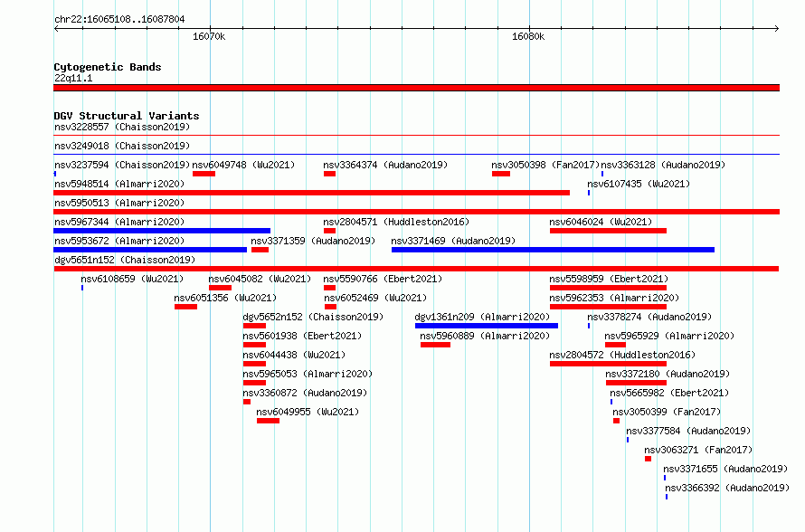Click nsv3050399 (Fan2017) label
This screenshot has width=805, height=532.
(667, 412)
